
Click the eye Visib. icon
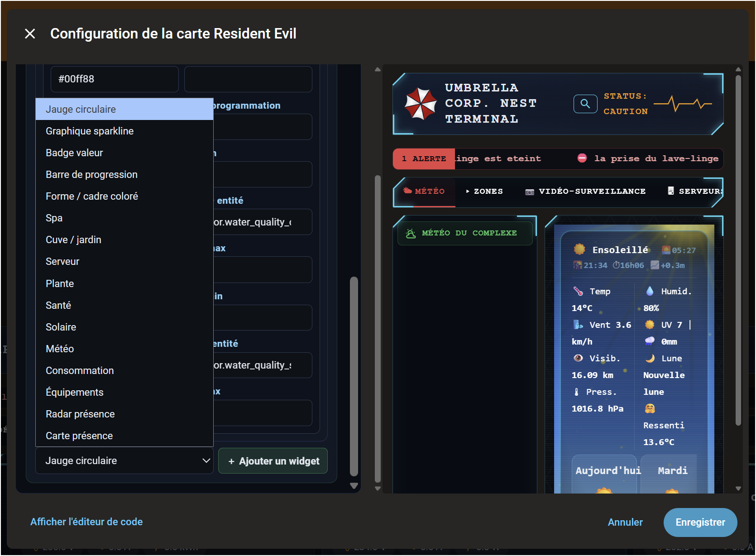coord(578,358)
